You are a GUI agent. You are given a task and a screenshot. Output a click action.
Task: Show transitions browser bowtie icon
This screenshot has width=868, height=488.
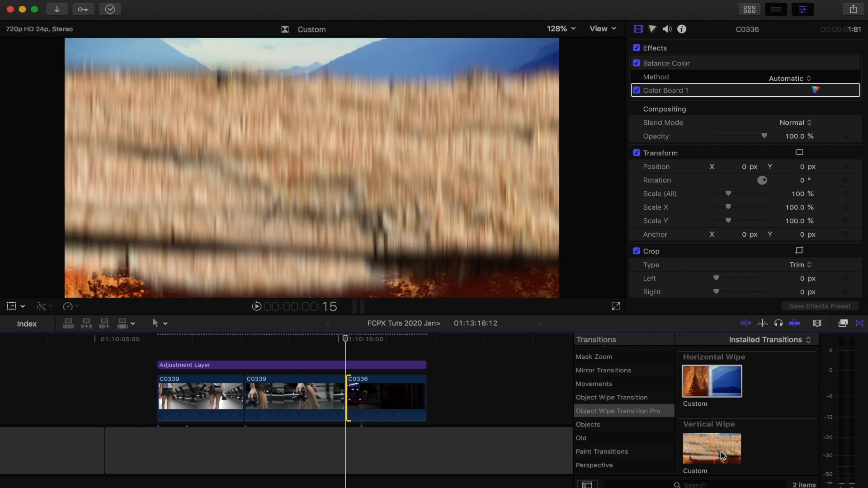(x=859, y=323)
